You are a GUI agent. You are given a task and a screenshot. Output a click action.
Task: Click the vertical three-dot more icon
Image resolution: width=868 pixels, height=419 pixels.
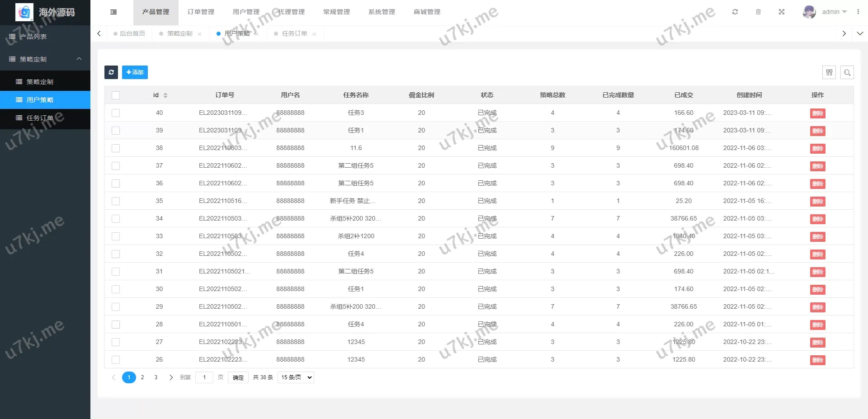tap(858, 12)
